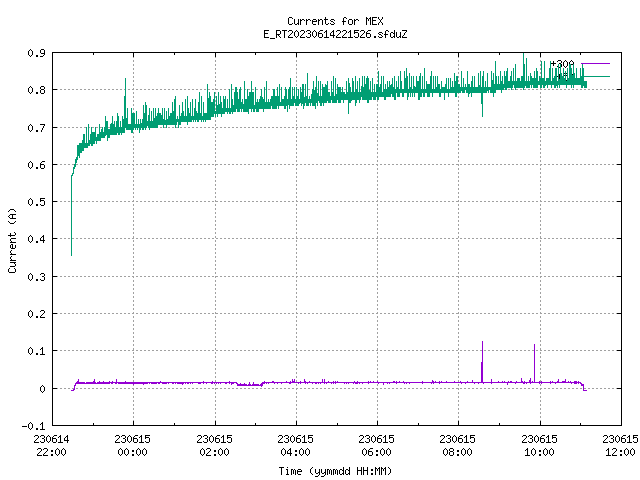Click the '230615 00:00' x-axis tick label
Screen dimensions: 640x480
pyautogui.click(x=133, y=445)
